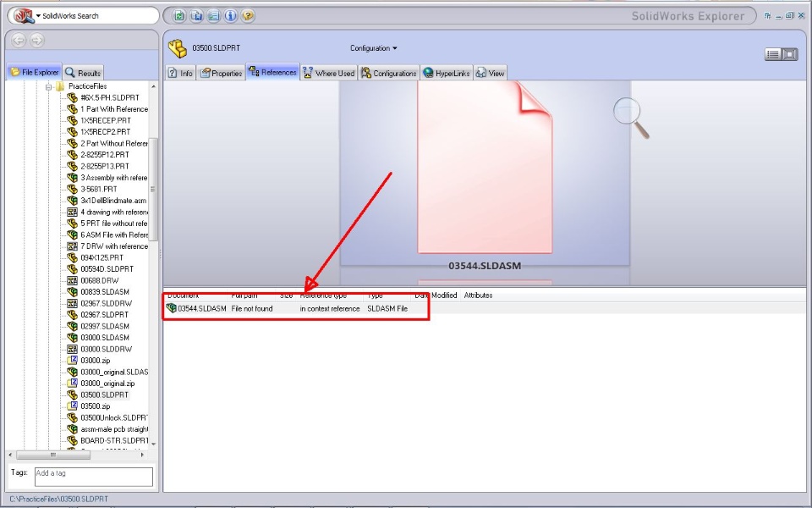Click the drawing icon next to 00688.DRW
Screen dimensions: 812x508
point(73,280)
